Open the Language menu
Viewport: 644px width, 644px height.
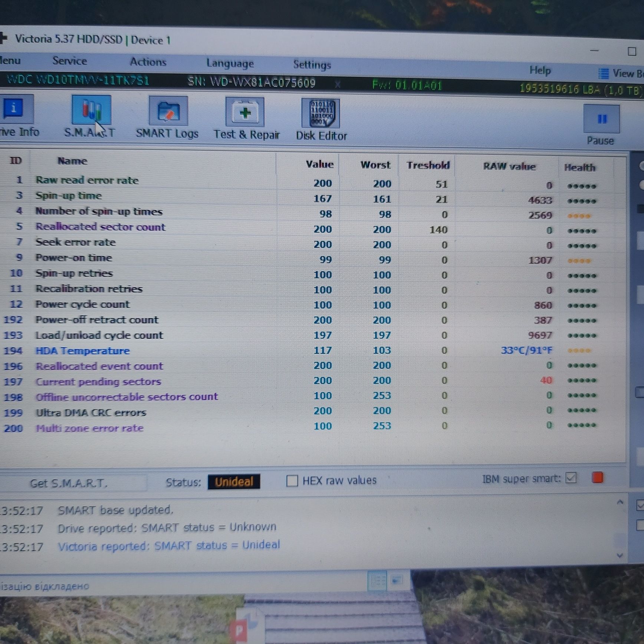(x=230, y=63)
